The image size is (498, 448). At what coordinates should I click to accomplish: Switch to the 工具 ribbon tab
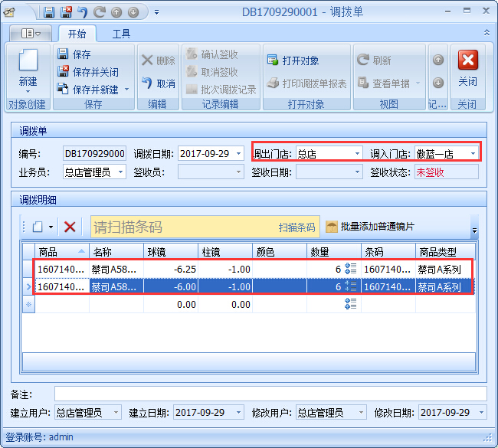click(x=121, y=34)
